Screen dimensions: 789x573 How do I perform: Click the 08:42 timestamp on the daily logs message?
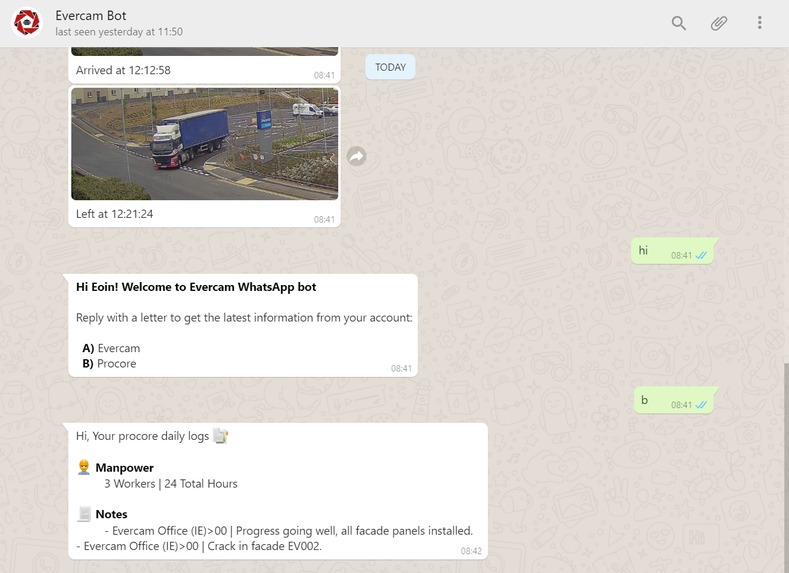pos(471,551)
